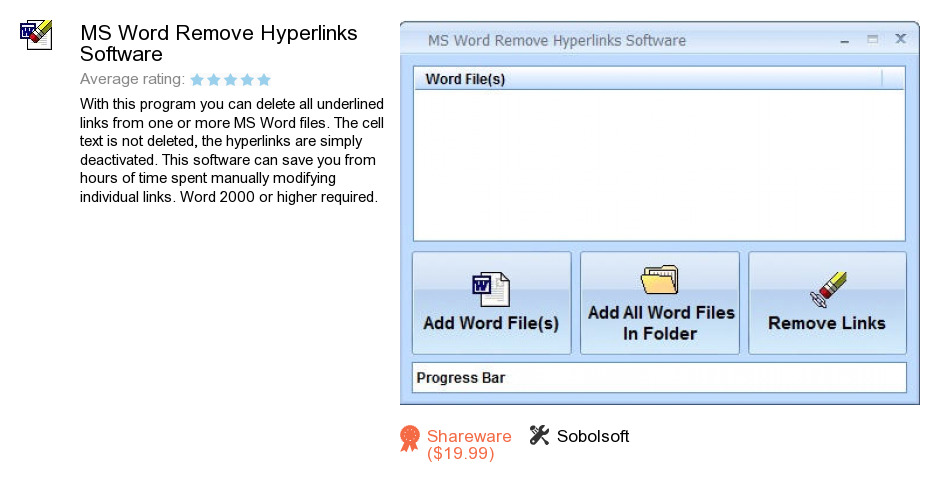The width and height of the screenshot is (940, 489).
Task: Click the tools icon next to Sobolsoft
Action: [540, 436]
